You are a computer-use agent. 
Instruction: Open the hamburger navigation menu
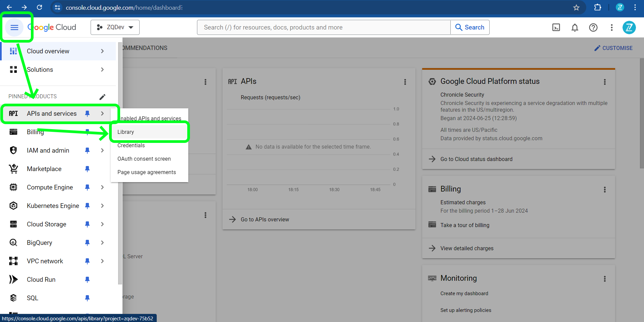click(x=14, y=27)
